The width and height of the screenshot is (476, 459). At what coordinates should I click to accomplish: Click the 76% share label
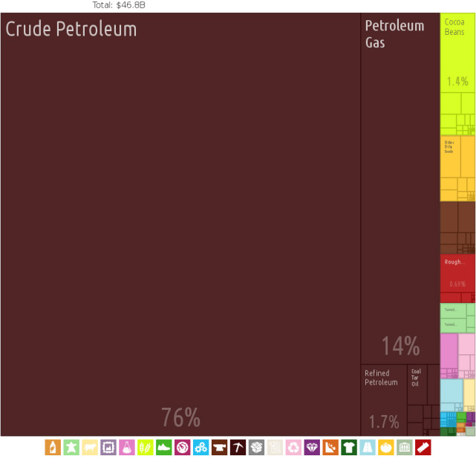pos(180,417)
